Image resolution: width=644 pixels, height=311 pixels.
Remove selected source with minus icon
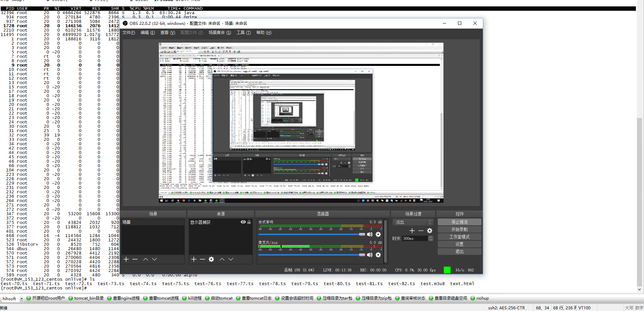pos(202,259)
